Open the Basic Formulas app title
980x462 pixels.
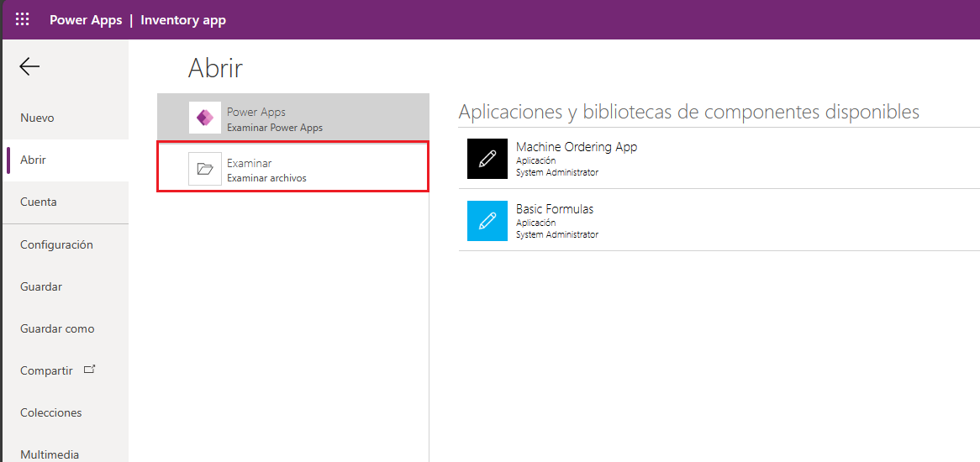tap(555, 209)
